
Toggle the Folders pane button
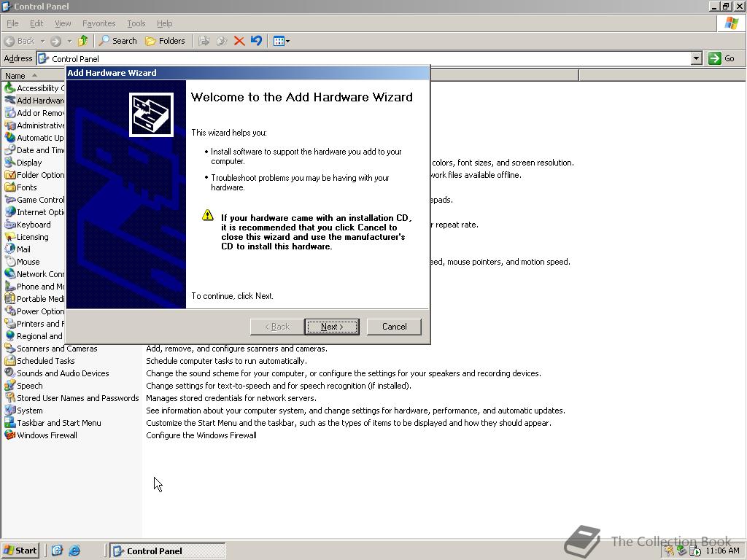pyautogui.click(x=165, y=41)
